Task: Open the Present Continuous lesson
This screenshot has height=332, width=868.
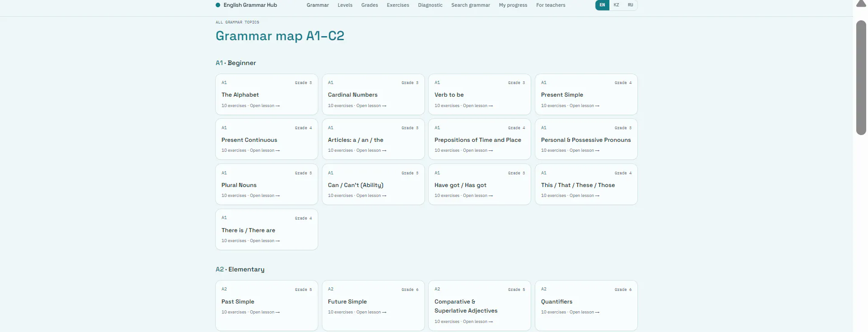Action: (267, 139)
